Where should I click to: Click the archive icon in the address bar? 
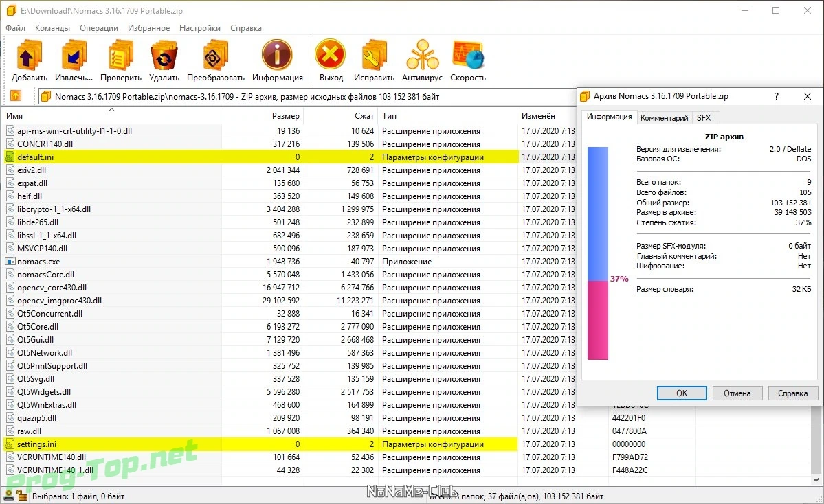click(x=46, y=96)
